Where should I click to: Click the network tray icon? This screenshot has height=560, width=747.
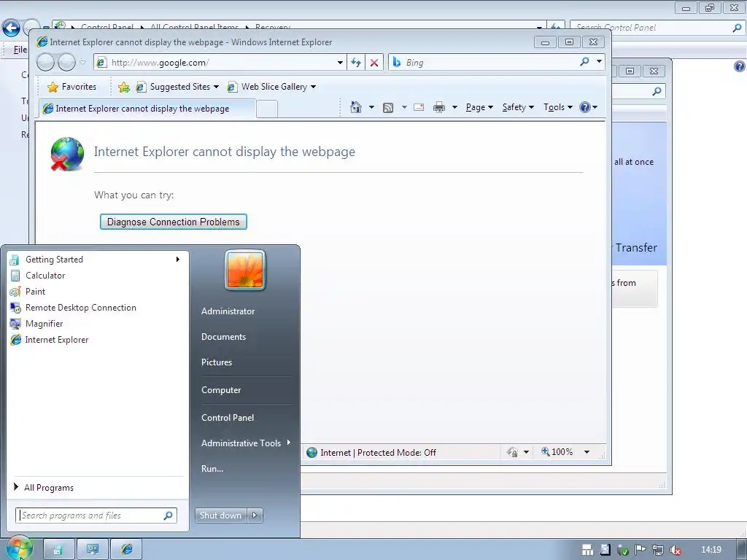tap(657, 550)
